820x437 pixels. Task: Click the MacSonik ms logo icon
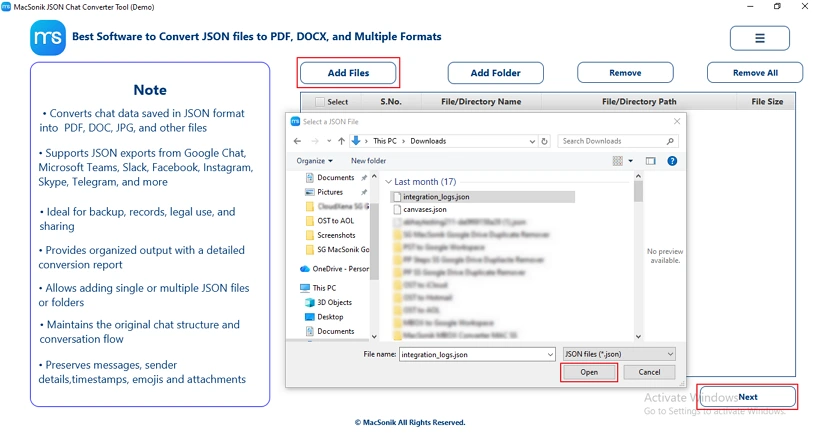point(48,38)
